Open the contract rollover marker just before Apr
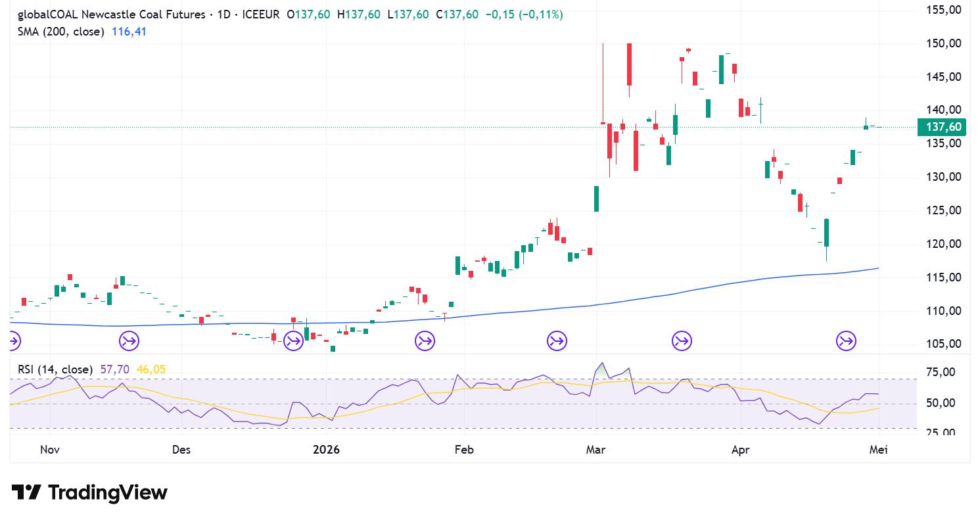This screenshot has width=980, height=522. click(x=682, y=341)
